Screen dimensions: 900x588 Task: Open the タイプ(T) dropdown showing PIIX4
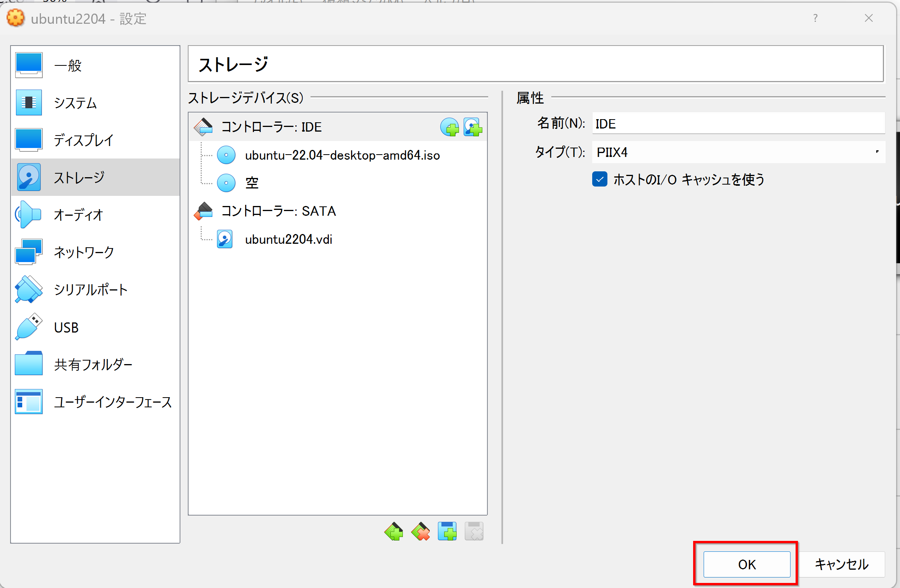pyautogui.click(x=739, y=152)
